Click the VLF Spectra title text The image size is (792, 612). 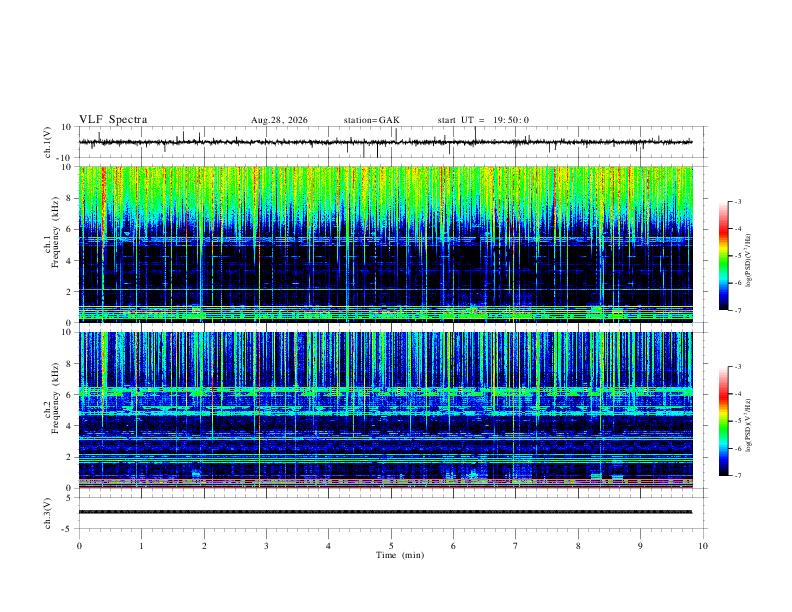click(x=113, y=120)
